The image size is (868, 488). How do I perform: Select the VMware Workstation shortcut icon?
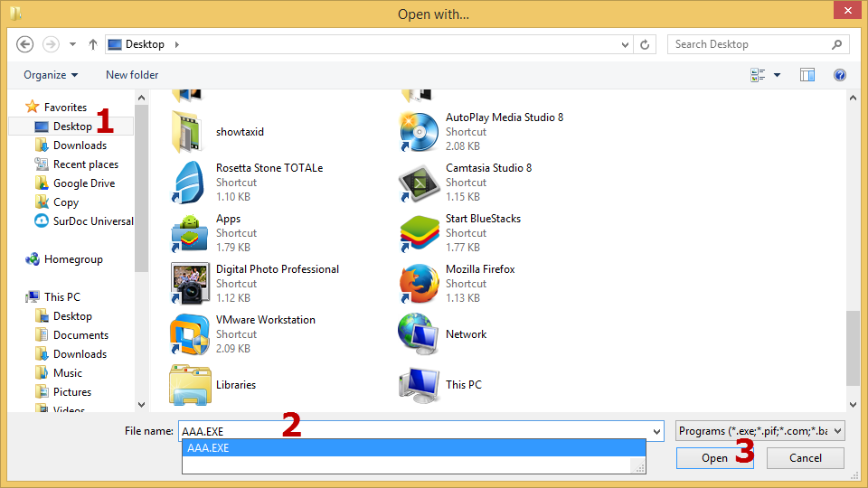[x=190, y=334]
